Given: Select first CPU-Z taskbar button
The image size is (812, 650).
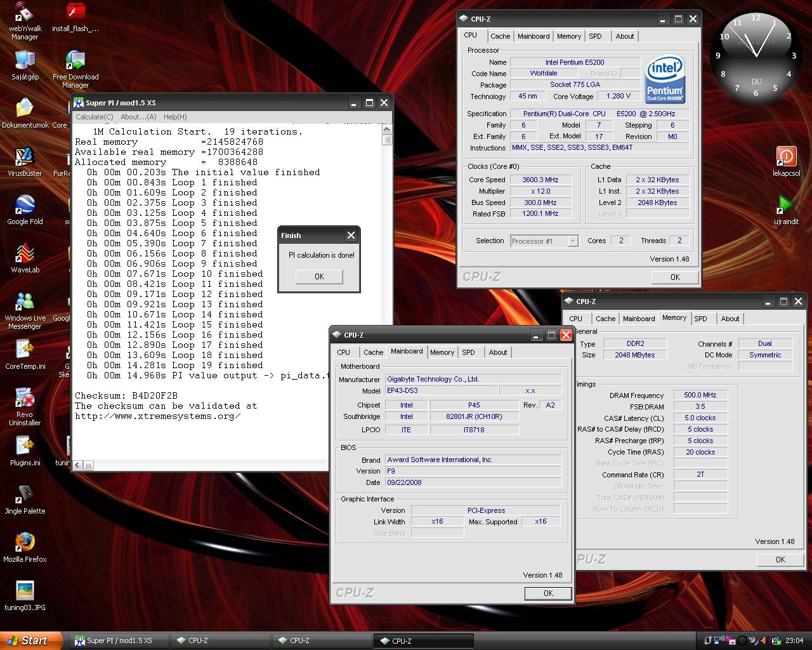Looking at the screenshot, I should (221, 640).
